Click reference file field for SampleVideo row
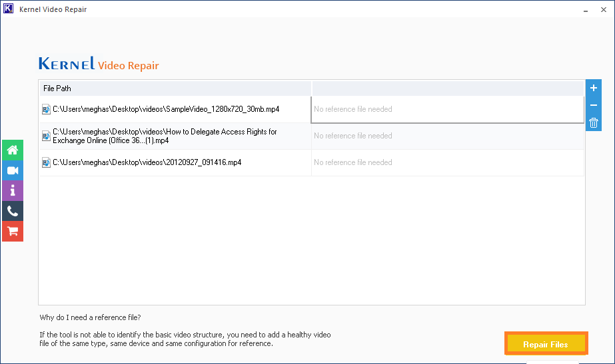Viewport: 615px width, 364px height. [448, 109]
